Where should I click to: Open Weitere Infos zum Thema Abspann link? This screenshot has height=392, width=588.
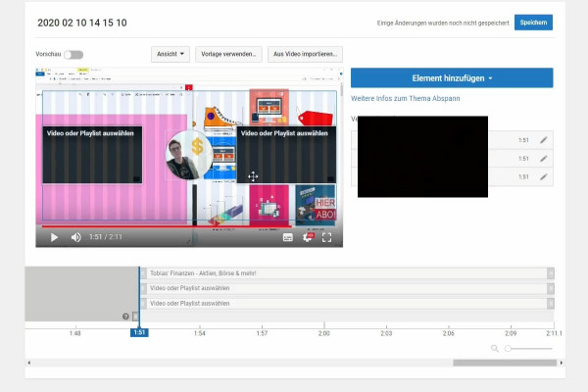[x=406, y=98]
